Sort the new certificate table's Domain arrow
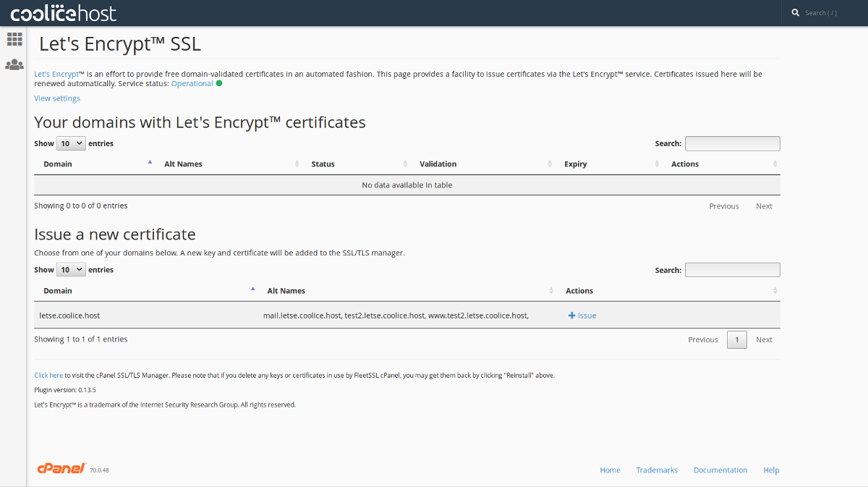 pos(252,289)
